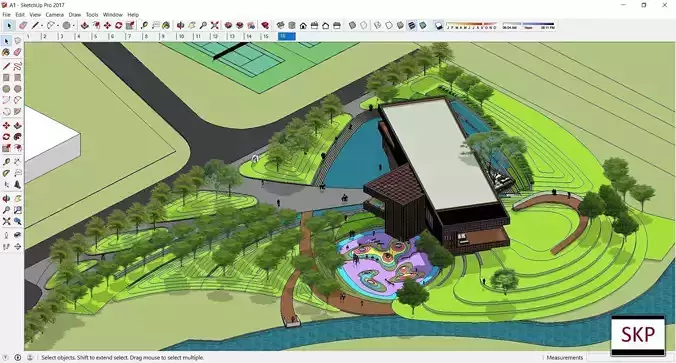Adjust the shadow time-of-day slider
Image resolution: width=676 pixels, height=363 pixels.
pyautogui.click(x=529, y=25)
